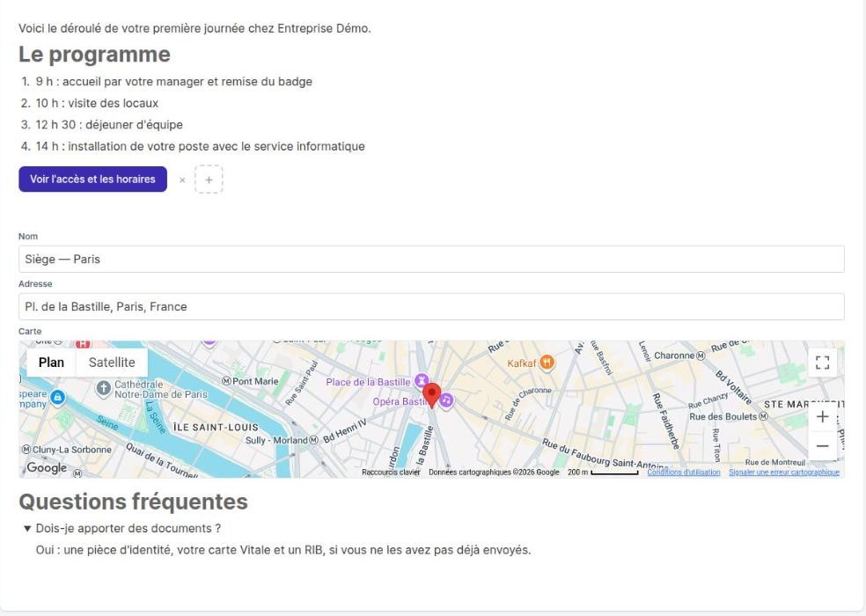Open 'Raccourcis clavier' on the map

pyautogui.click(x=391, y=473)
